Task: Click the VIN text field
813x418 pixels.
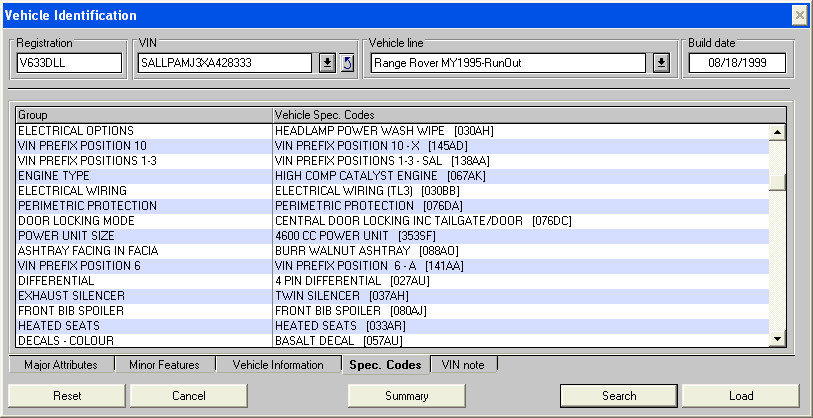Action: pos(225,63)
